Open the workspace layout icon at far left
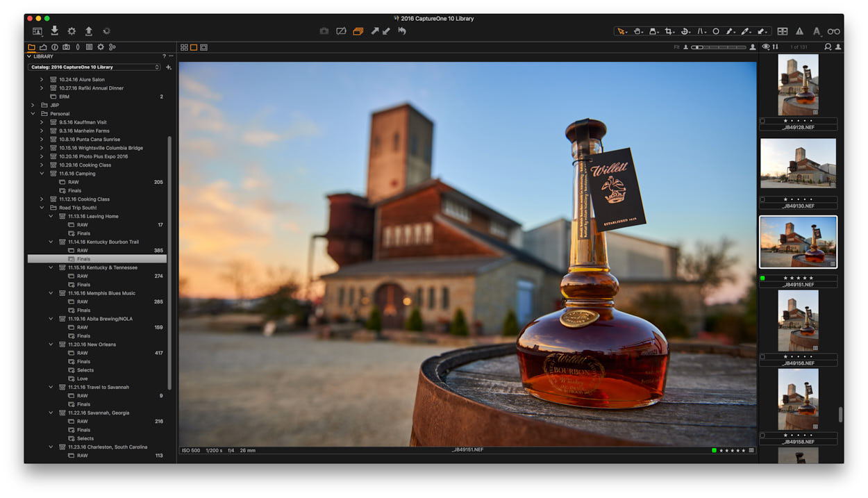 click(37, 31)
